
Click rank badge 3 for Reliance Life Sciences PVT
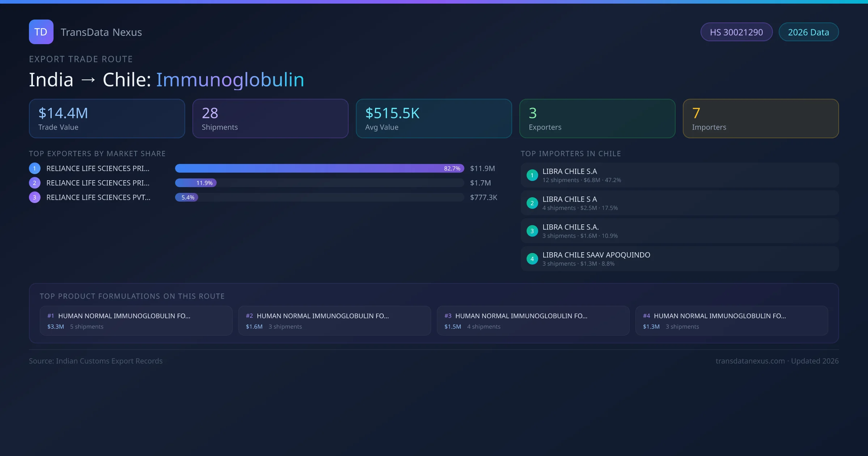[x=34, y=197]
